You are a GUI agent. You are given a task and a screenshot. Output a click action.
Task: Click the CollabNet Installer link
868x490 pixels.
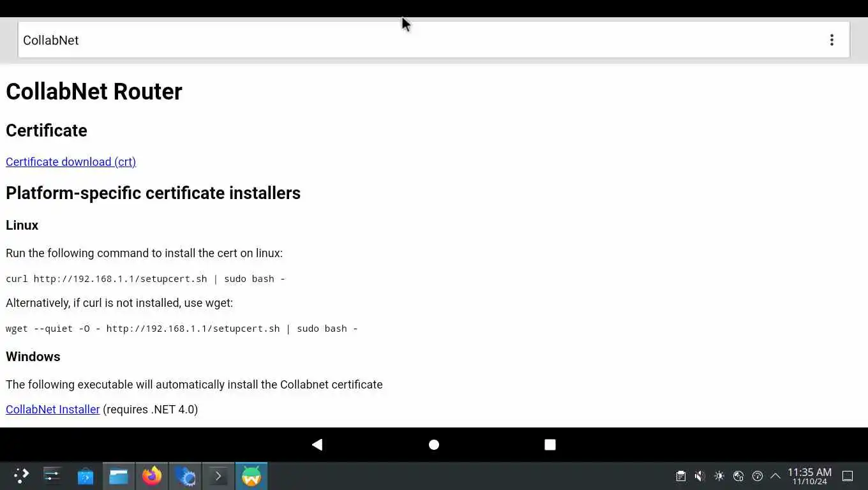(x=53, y=410)
